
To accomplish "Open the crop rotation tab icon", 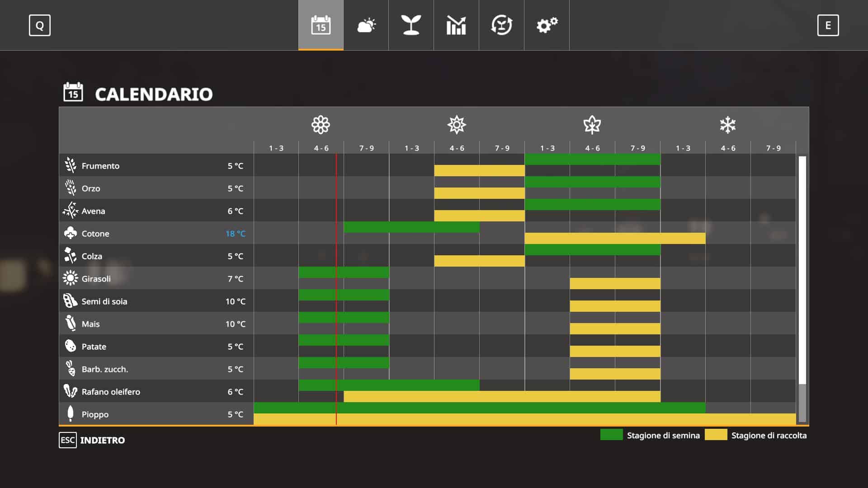I will coord(501,25).
